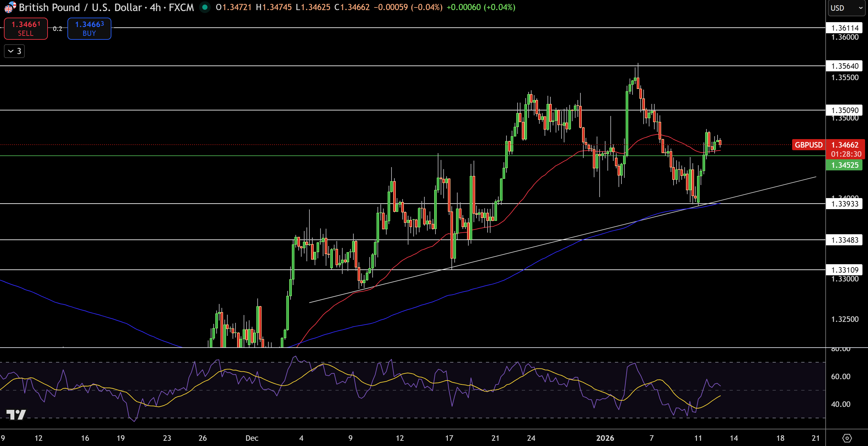This screenshot has width=868, height=446.
Task: Click the green 1.34525 price label
Action: [x=845, y=165]
